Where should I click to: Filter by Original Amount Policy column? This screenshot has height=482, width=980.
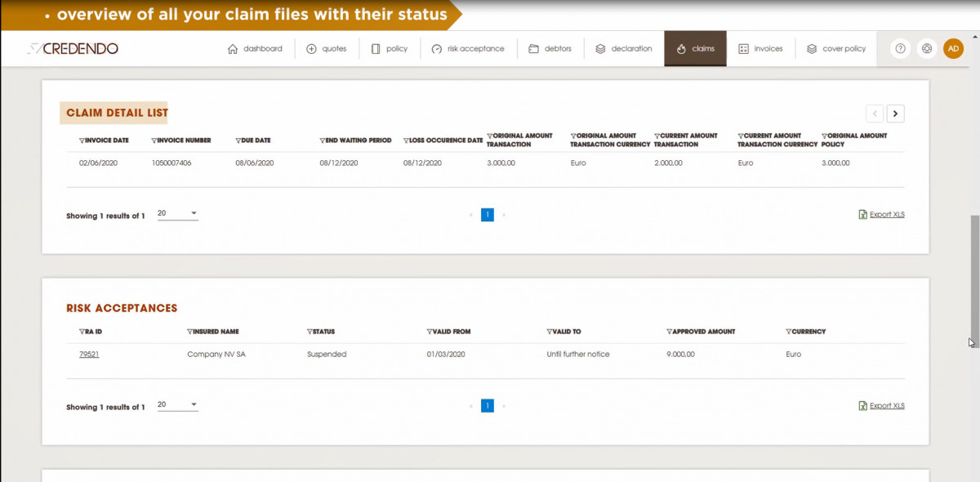(x=825, y=136)
